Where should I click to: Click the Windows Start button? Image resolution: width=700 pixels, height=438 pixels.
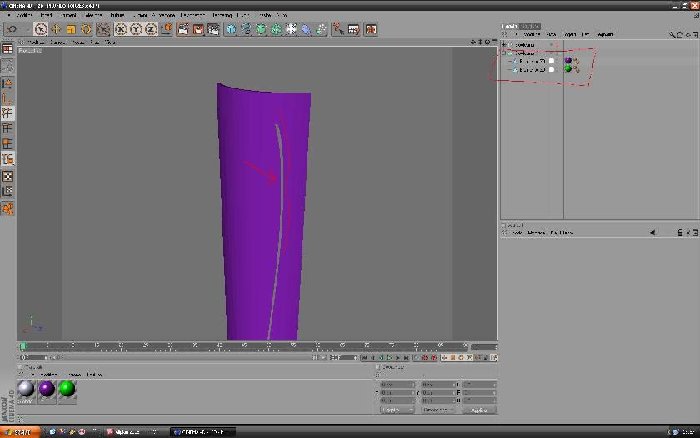coord(20,432)
